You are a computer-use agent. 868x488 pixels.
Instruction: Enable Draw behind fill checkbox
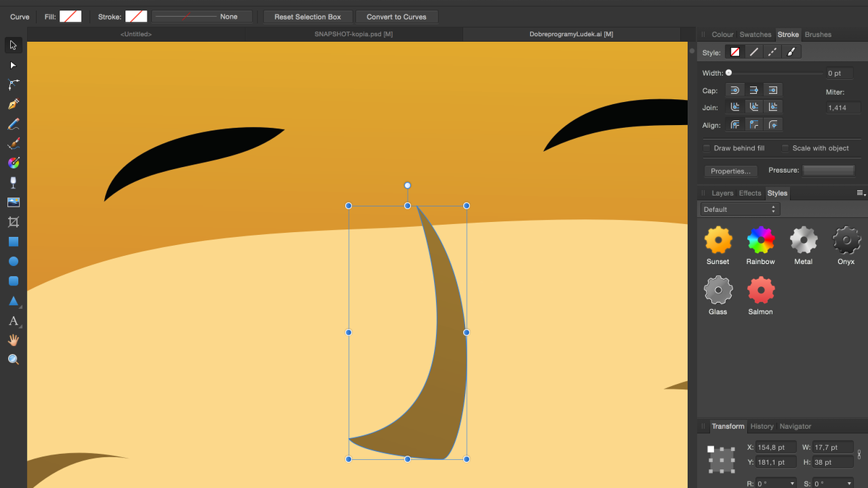(707, 148)
